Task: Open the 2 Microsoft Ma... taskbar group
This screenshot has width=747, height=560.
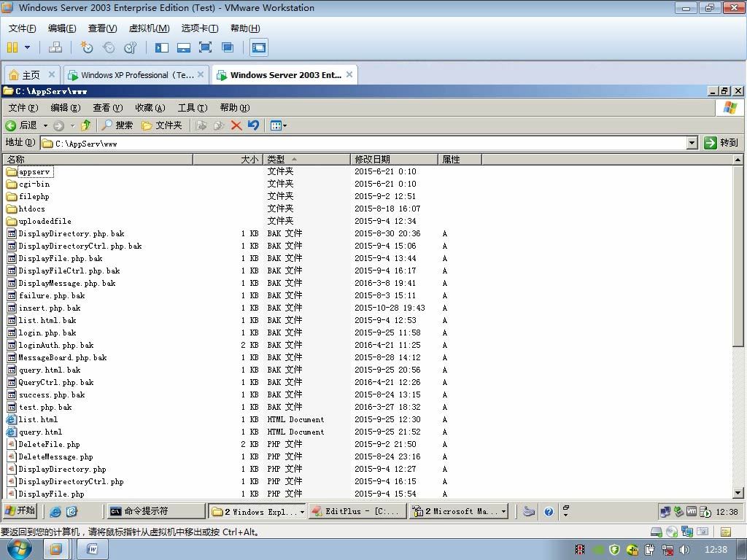Action: tap(459, 511)
